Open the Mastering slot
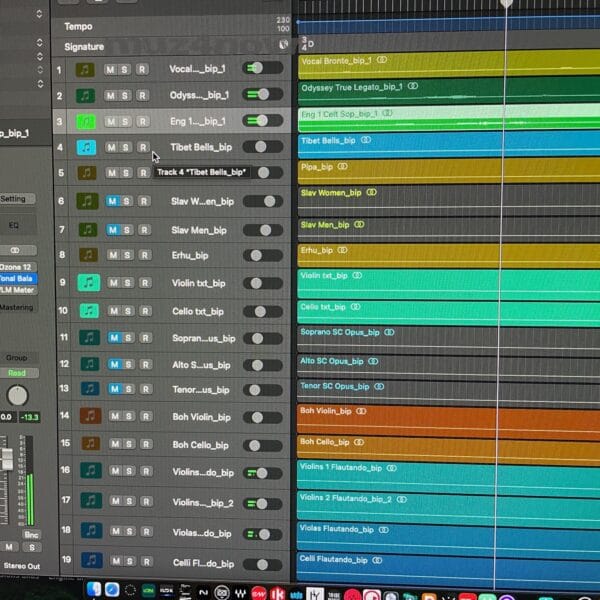Screen dimensions: 600x600 (17, 307)
